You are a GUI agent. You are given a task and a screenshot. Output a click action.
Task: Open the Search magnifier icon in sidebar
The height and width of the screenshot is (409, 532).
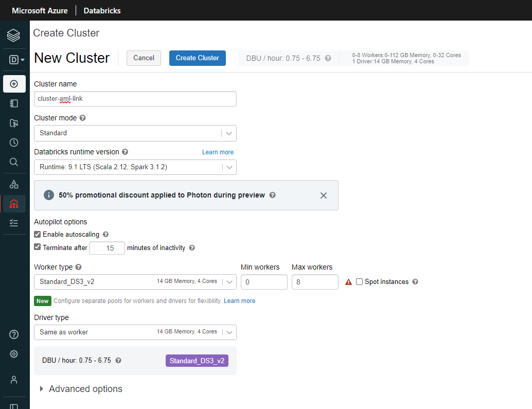[x=14, y=162]
